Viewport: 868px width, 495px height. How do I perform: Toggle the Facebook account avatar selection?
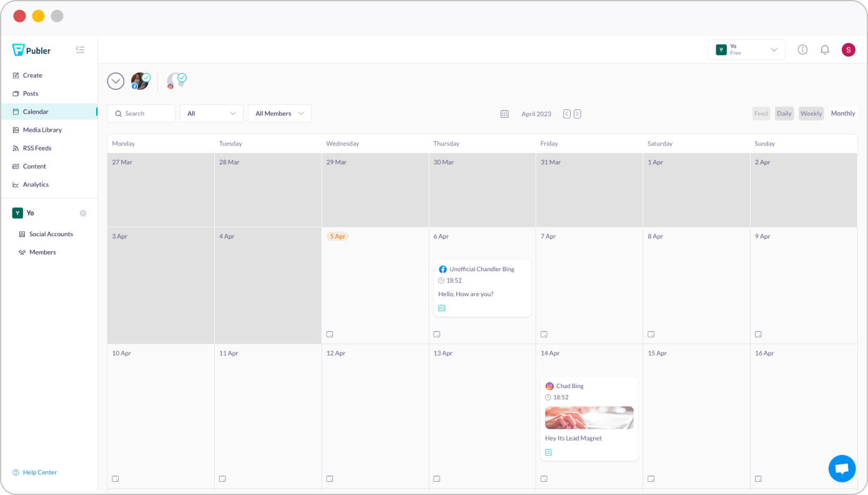140,81
